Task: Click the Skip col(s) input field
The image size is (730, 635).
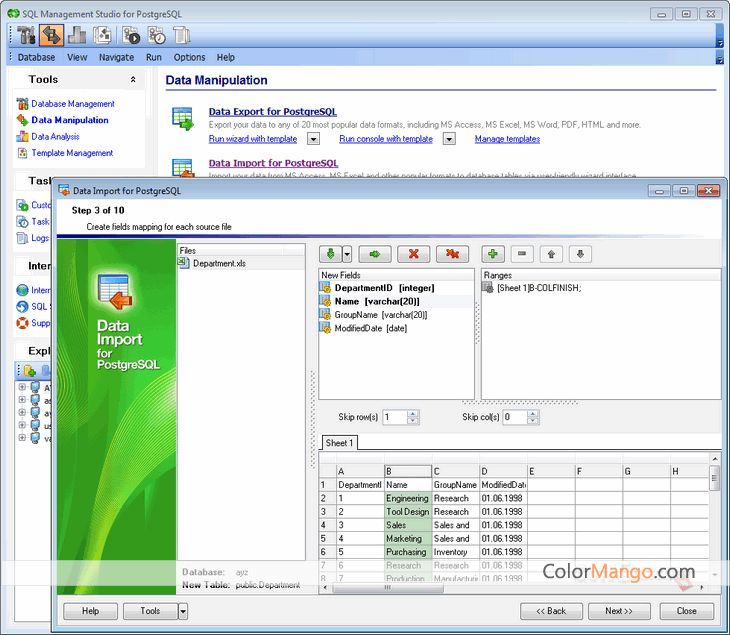Action: tap(515, 417)
